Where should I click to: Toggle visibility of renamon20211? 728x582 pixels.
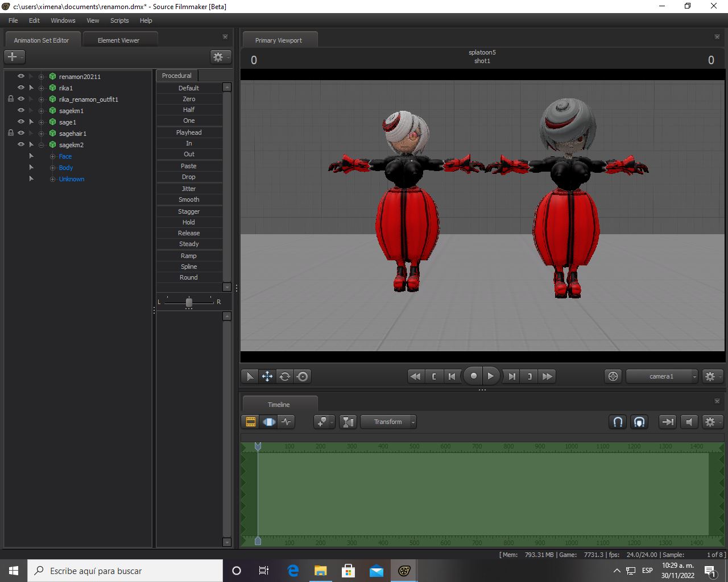click(x=21, y=76)
